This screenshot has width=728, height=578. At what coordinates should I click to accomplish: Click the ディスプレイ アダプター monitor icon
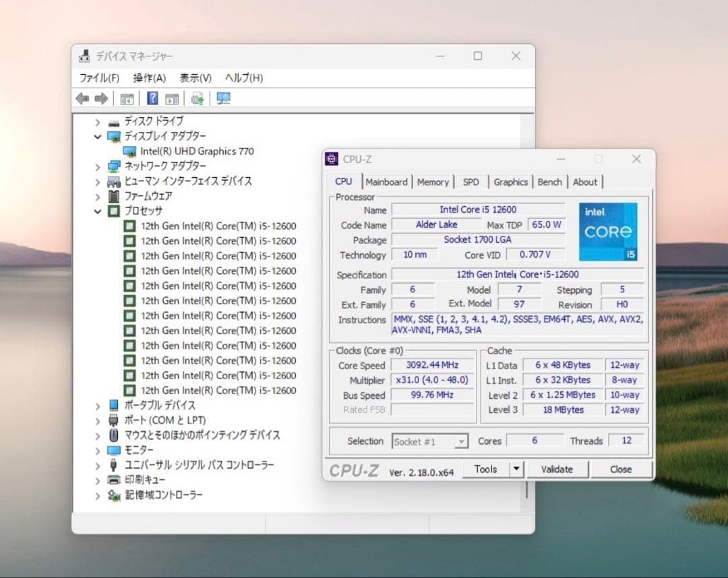(x=114, y=136)
